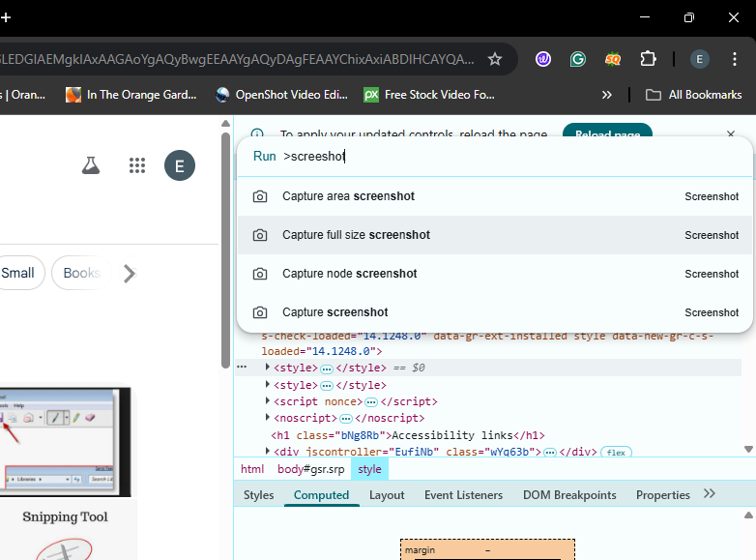Image resolution: width=756 pixels, height=560 pixels.
Task: Select html in the breadcrumb bar
Action: [x=252, y=469]
